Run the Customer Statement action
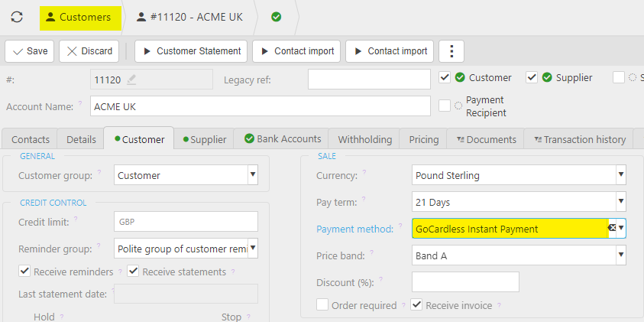644x322 pixels. [x=191, y=51]
